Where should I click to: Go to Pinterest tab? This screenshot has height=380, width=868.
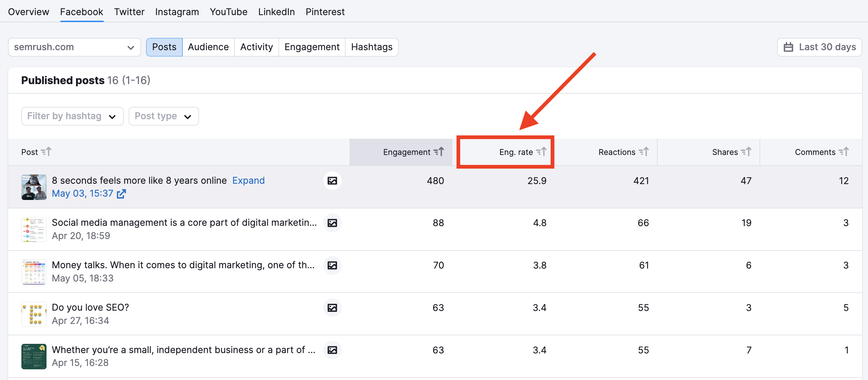coord(325,12)
